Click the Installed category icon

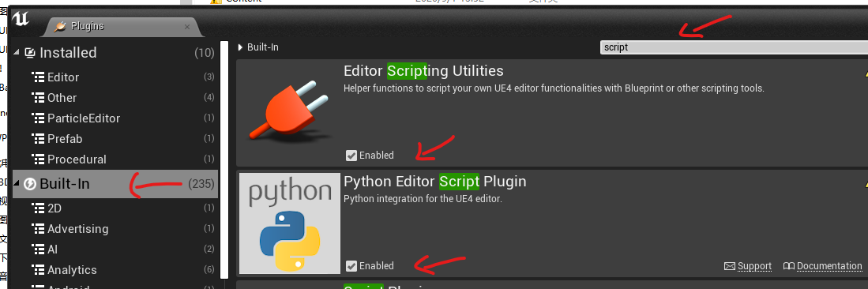coord(30,53)
